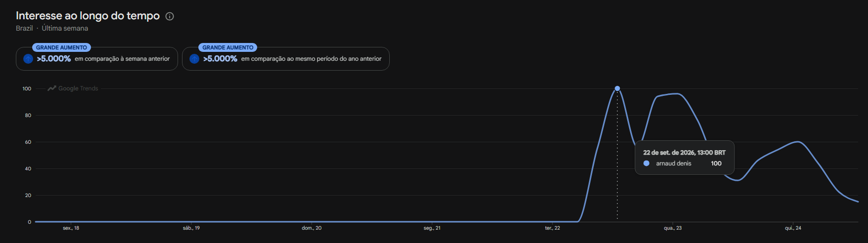Screen dimensions: 868x243
Task: Select the tooltip date '22 de set. de 2026, 13:00 BRT'
Action: click(x=684, y=153)
